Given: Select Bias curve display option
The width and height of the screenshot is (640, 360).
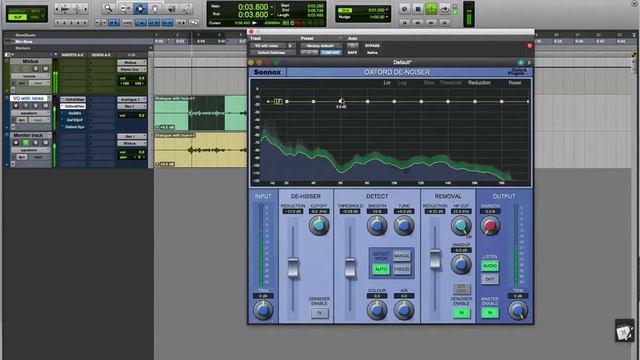Looking at the screenshot, I should 429,83.
